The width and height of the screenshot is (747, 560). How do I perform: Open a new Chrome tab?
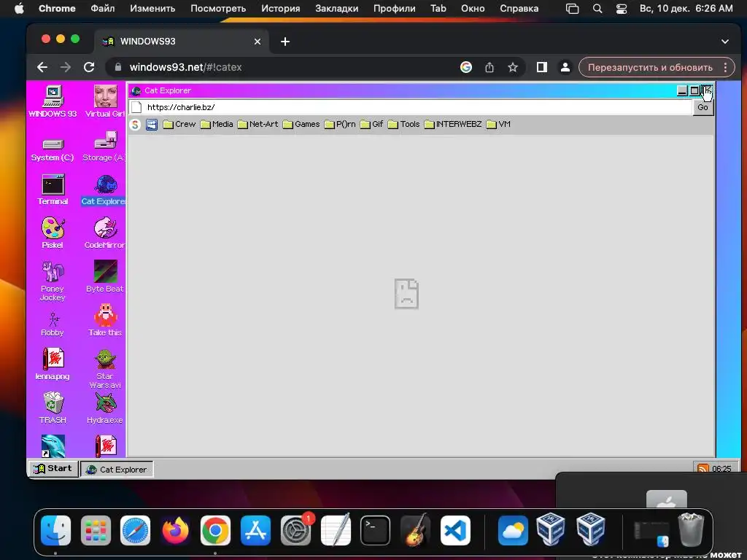tap(285, 42)
